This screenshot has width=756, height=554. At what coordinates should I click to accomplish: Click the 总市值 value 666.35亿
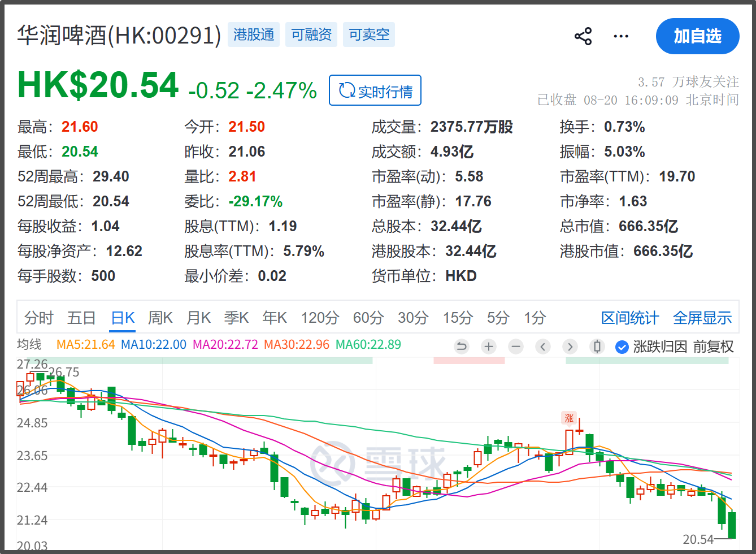(x=649, y=226)
